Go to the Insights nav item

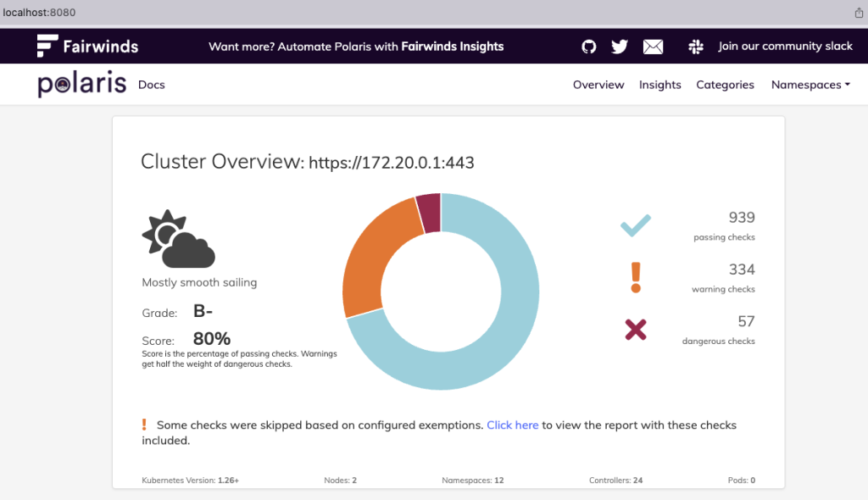(x=660, y=85)
